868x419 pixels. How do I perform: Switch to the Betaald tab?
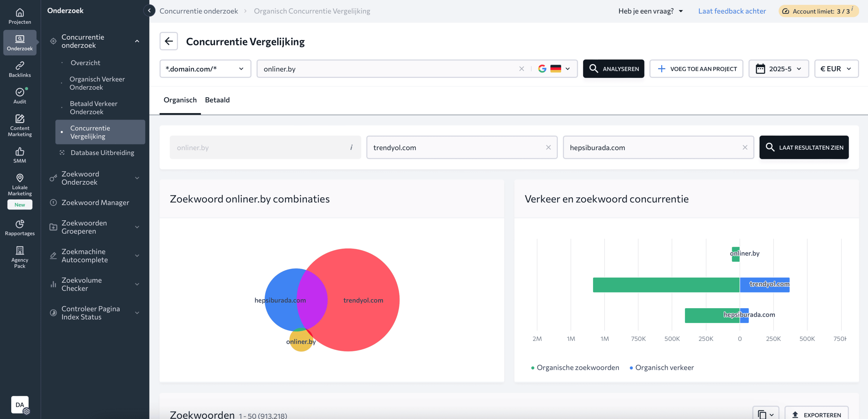217,100
